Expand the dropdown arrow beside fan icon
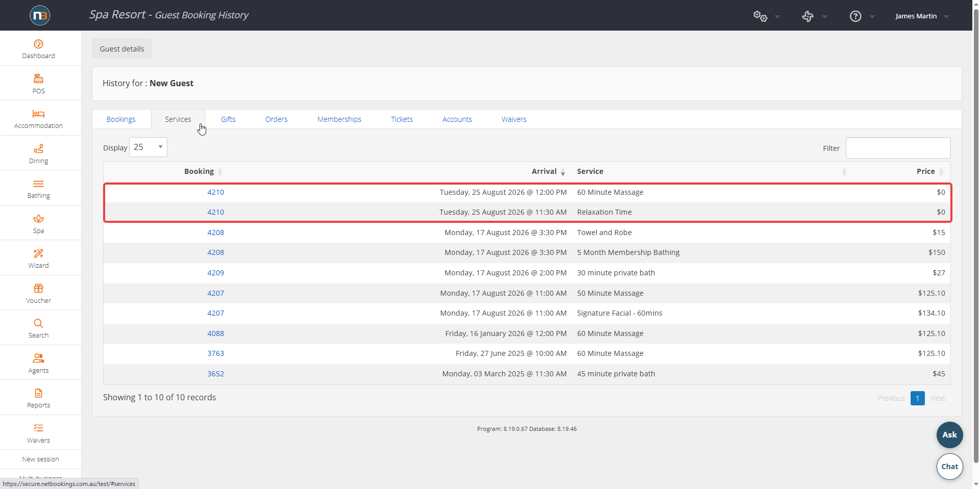The width and height of the screenshot is (980, 489). pyautogui.click(x=825, y=17)
